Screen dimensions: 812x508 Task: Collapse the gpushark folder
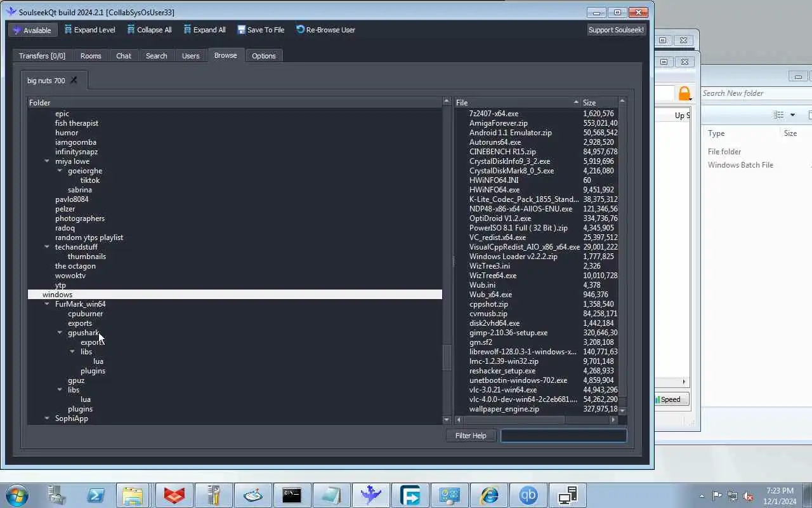click(x=60, y=333)
